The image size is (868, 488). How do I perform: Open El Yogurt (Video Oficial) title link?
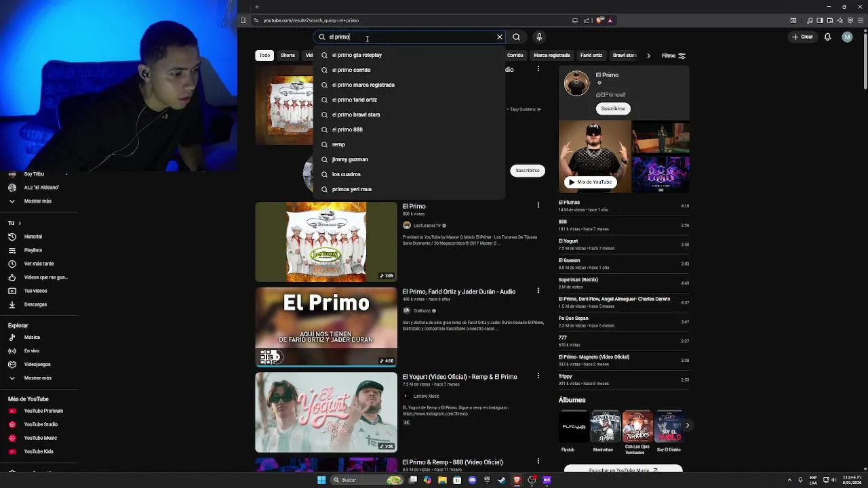coord(460,377)
